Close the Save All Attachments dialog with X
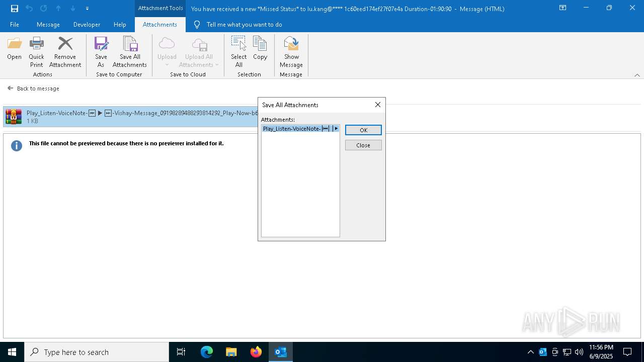This screenshot has height=362, width=644. pyautogui.click(x=378, y=105)
